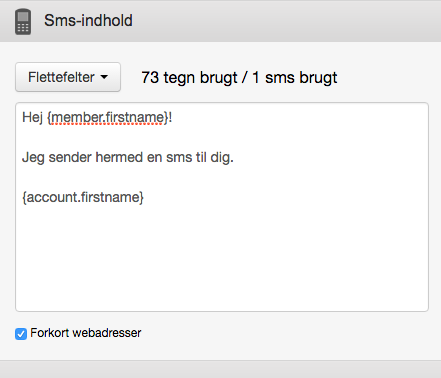The width and height of the screenshot is (441, 378).
Task: Click the word 'Hej' in the message
Action: click(x=32, y=118)
